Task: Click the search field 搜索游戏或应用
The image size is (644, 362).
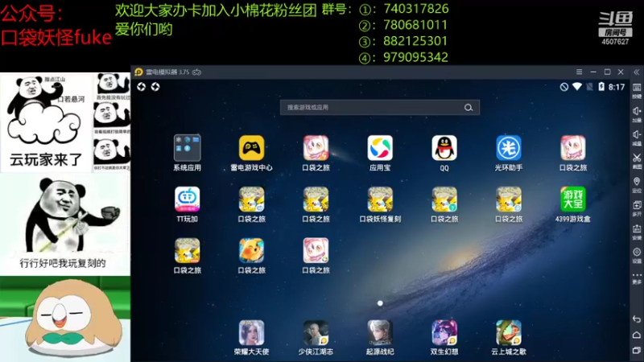Action: (380, 108)
